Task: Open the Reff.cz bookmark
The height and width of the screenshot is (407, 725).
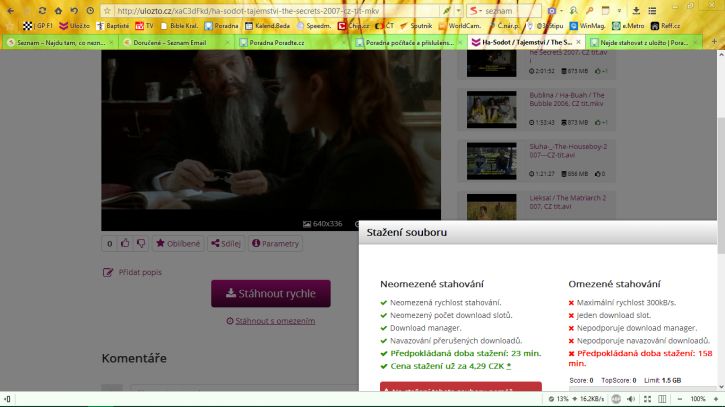Action: [x=666, y=26]
